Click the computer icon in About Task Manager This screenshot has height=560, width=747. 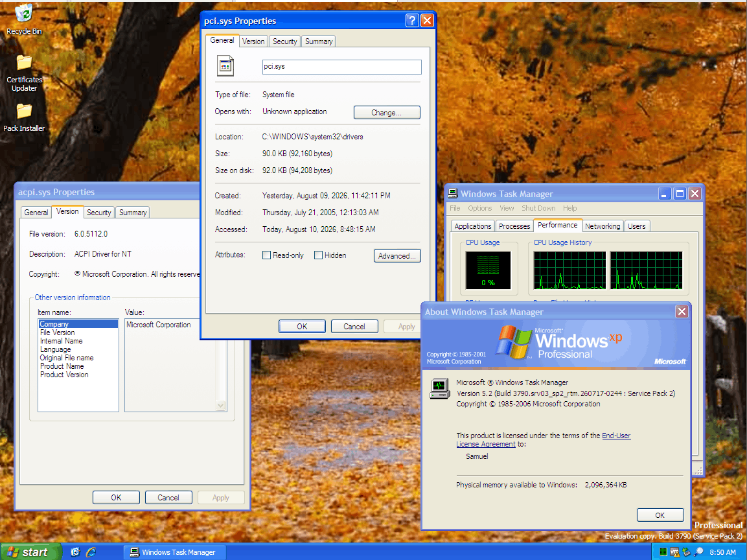pyautogui.click(x=439, y=388)
